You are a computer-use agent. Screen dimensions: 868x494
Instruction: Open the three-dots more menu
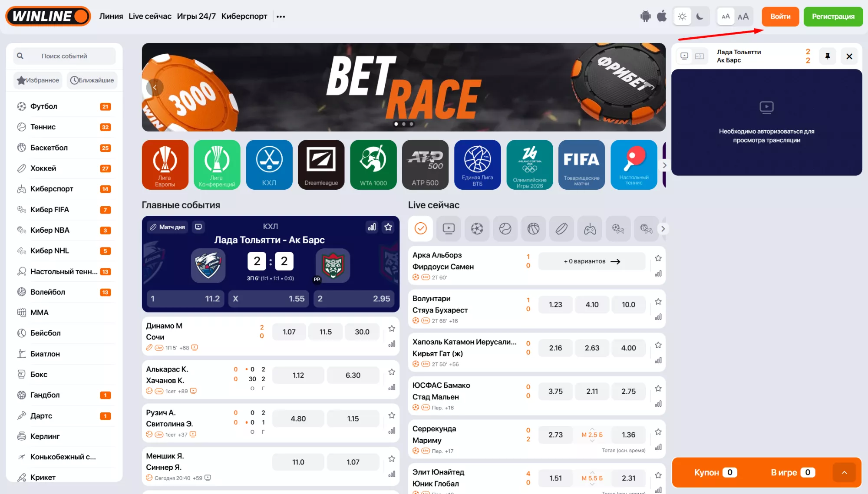click(x=281, y=16)
